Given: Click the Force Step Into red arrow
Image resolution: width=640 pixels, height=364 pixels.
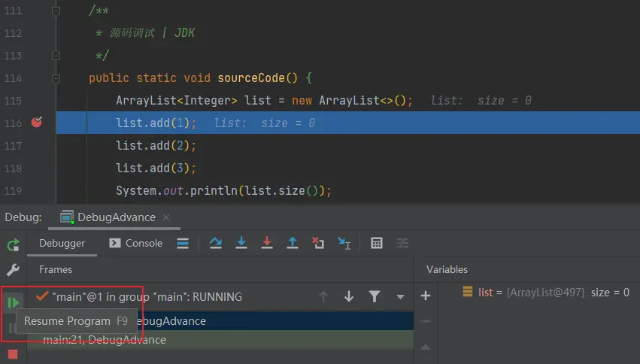Looking at the screenshot, I should coord(267,243).
